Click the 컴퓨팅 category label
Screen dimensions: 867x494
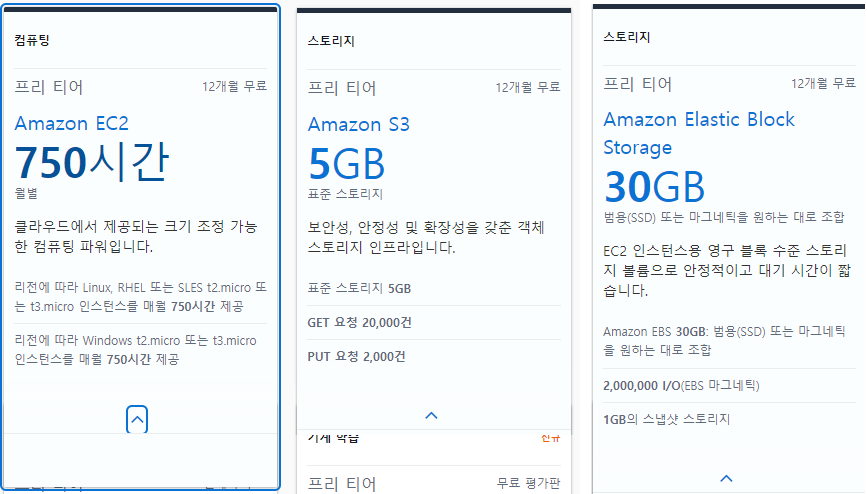coord(32,40)
